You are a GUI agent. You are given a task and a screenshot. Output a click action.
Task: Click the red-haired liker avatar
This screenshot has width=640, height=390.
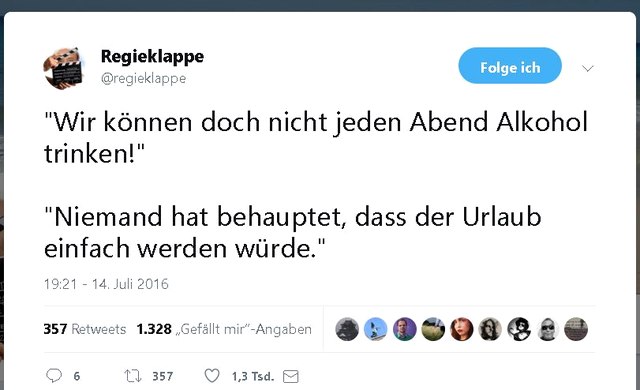(462, 329)
